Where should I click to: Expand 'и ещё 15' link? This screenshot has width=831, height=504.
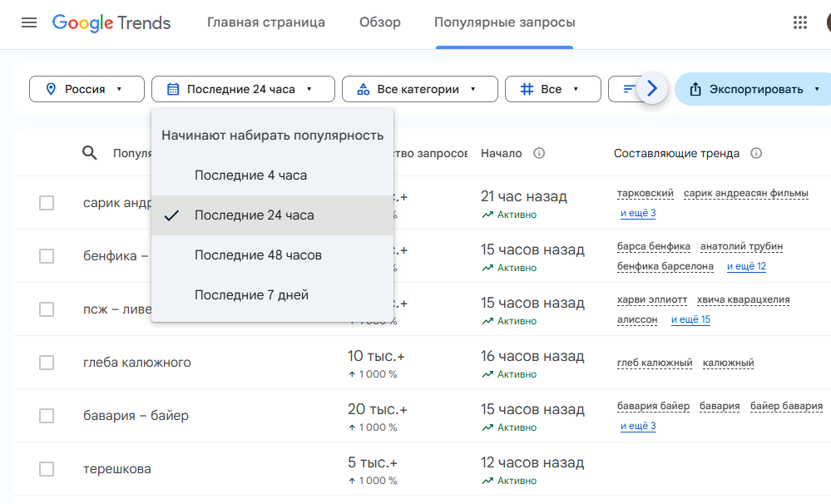coord(690,319)
